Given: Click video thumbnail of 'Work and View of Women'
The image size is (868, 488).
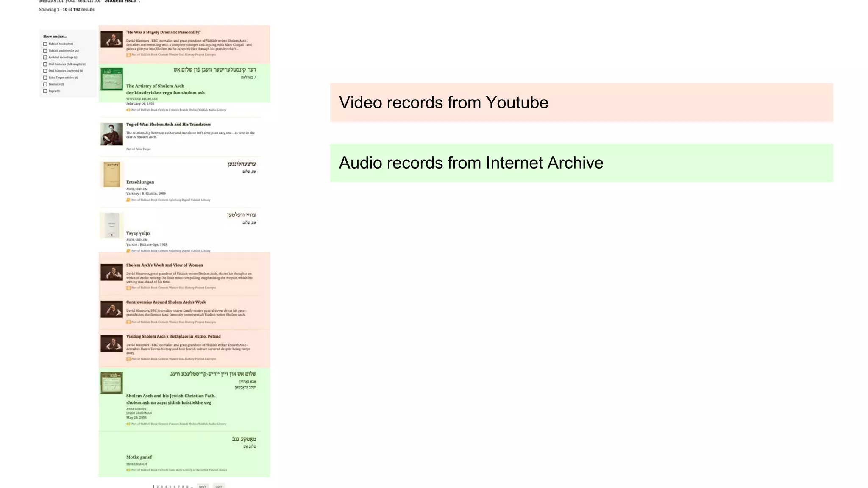Looking at the screenshot, I should click(x=111, y=272).
